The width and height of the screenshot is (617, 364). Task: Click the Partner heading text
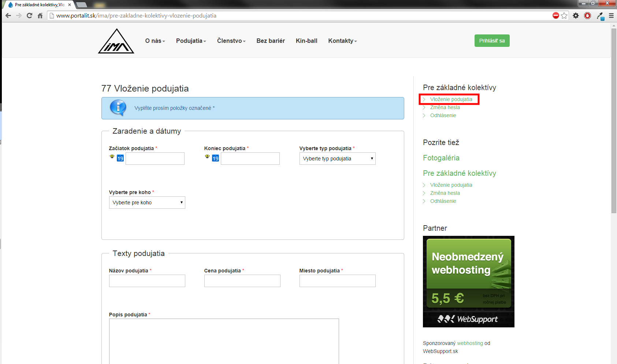435,228
